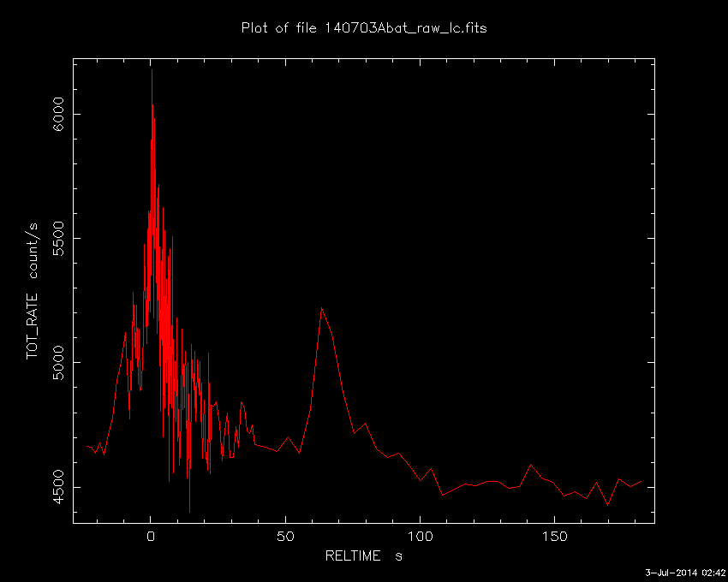Click the y-axis tick label '5000'
Screen dimensions: 728x582
click(58, 363)
